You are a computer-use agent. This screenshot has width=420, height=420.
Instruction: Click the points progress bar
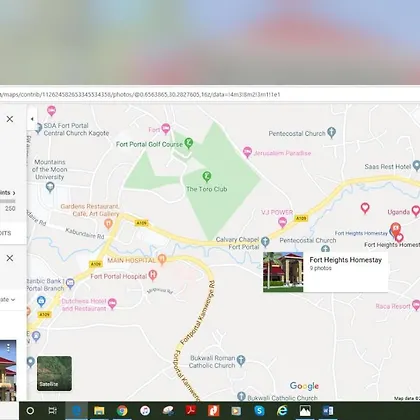tap(8, 201)
